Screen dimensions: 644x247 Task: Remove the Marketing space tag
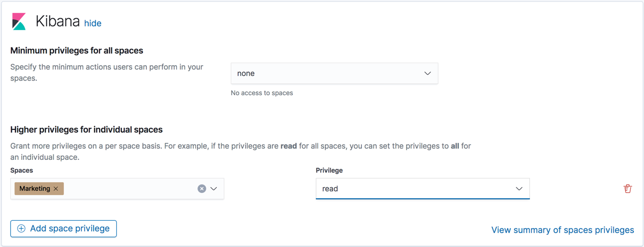(56, 189)
